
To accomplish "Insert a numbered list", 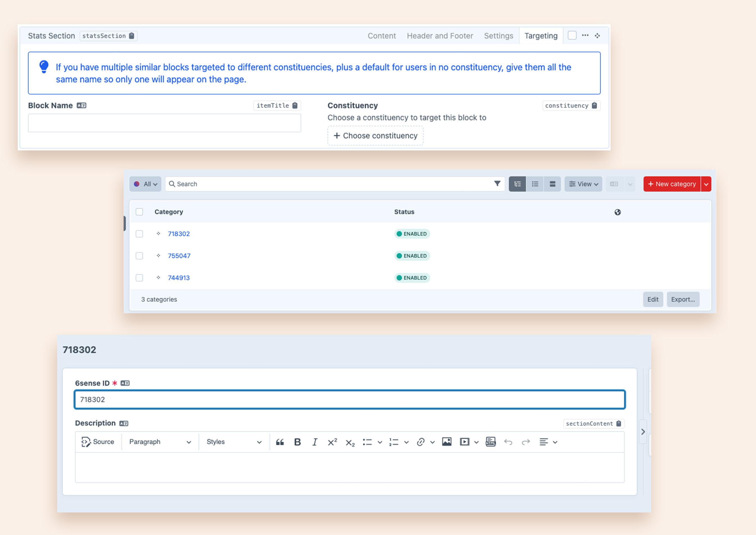I will click(394, 442).
